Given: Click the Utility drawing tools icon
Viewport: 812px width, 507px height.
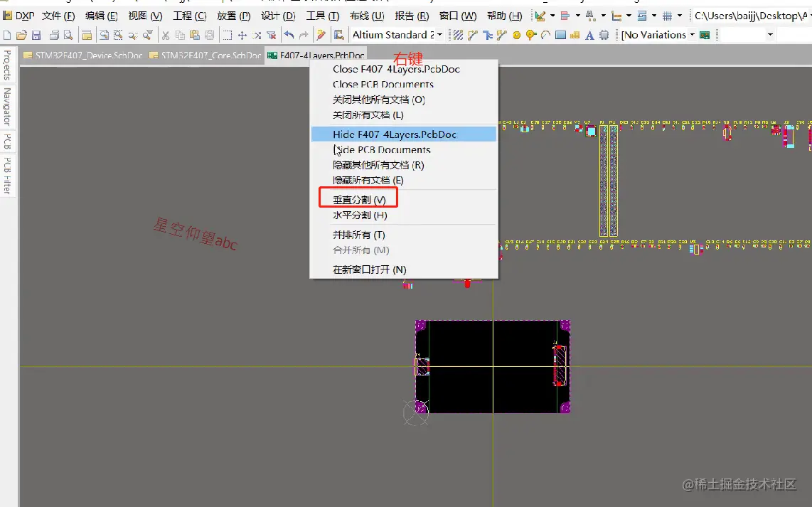Looking at the screenshot, I should tap(540, 16).
